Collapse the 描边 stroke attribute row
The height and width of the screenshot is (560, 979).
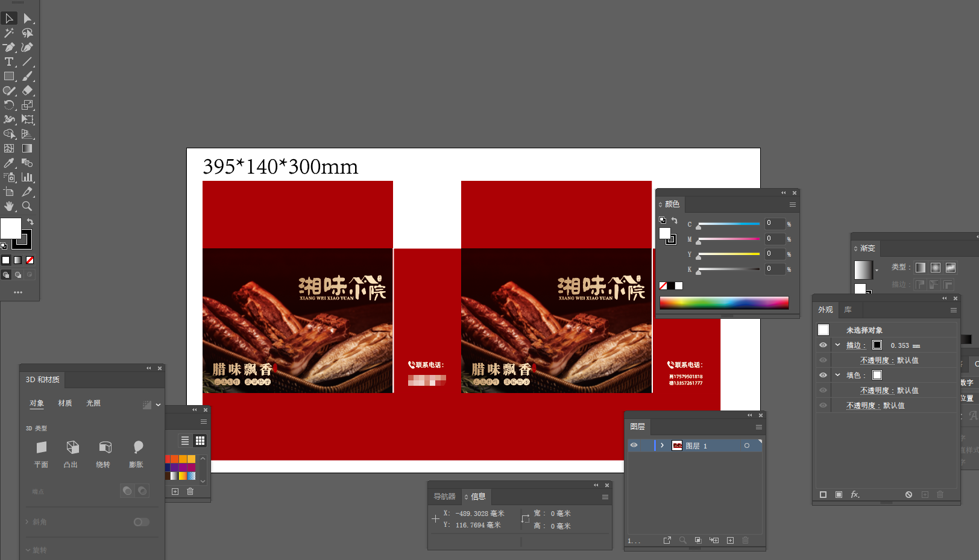[x=837, y=345]
